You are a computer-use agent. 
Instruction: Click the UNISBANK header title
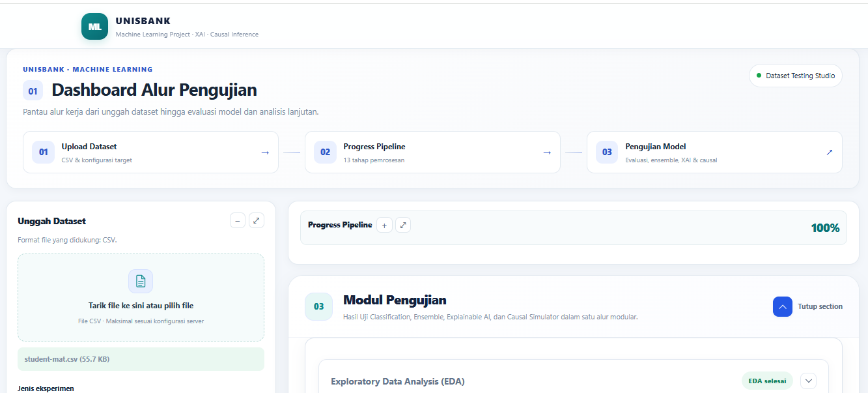click(143, 22)
